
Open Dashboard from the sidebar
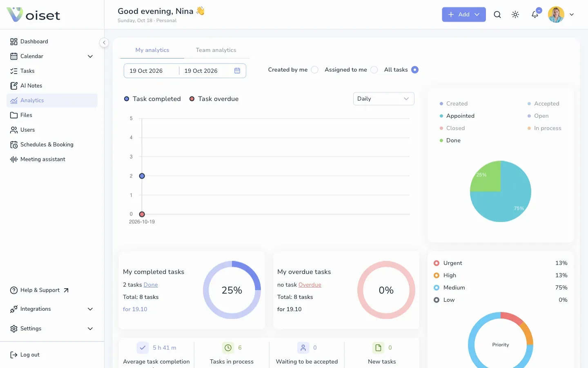(52, 42)
